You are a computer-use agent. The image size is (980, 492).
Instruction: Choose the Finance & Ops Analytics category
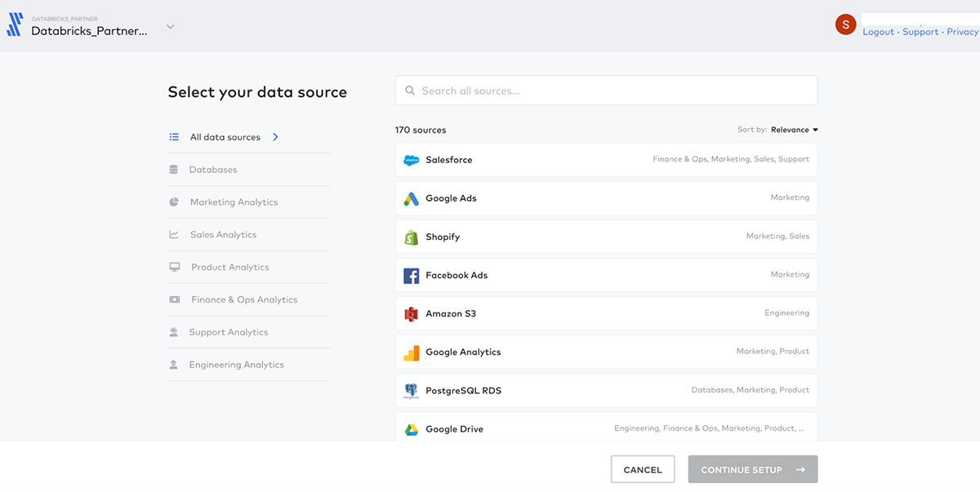[243, 299]
